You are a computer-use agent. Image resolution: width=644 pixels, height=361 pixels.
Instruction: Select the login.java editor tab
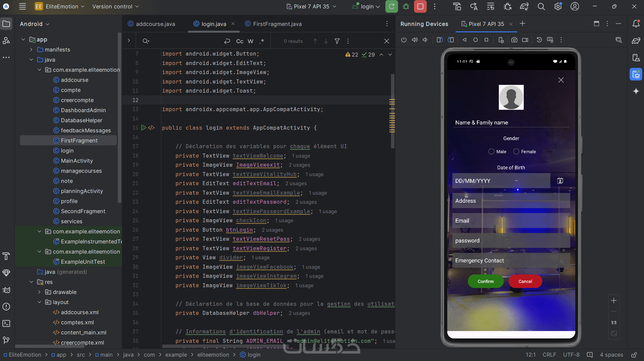pyautogui.click(x=214, y=24)
